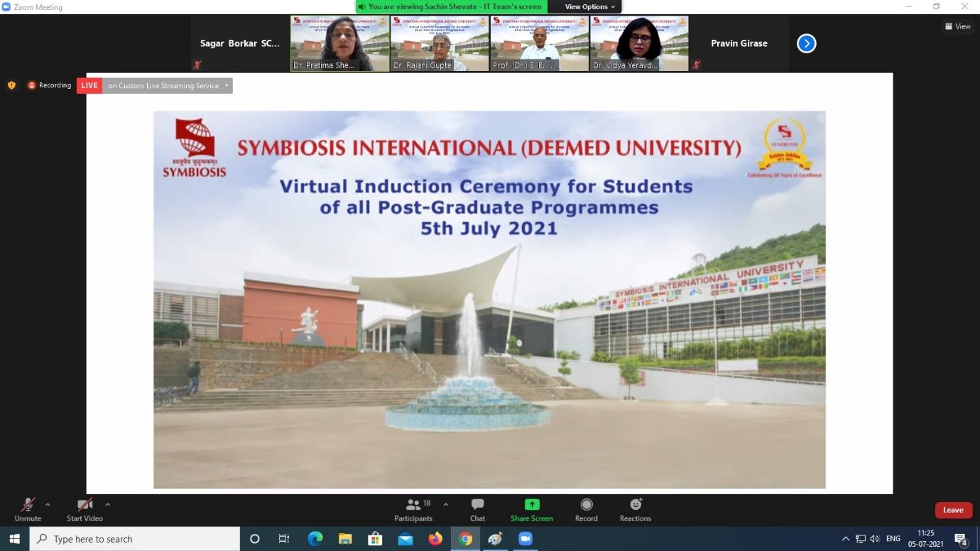The image size is (980, 551).
Task: Open the Windows notification center
Action: 961,540
